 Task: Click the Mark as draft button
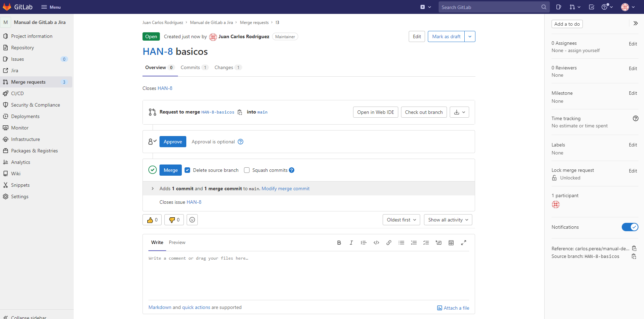(x=446, y=36)
